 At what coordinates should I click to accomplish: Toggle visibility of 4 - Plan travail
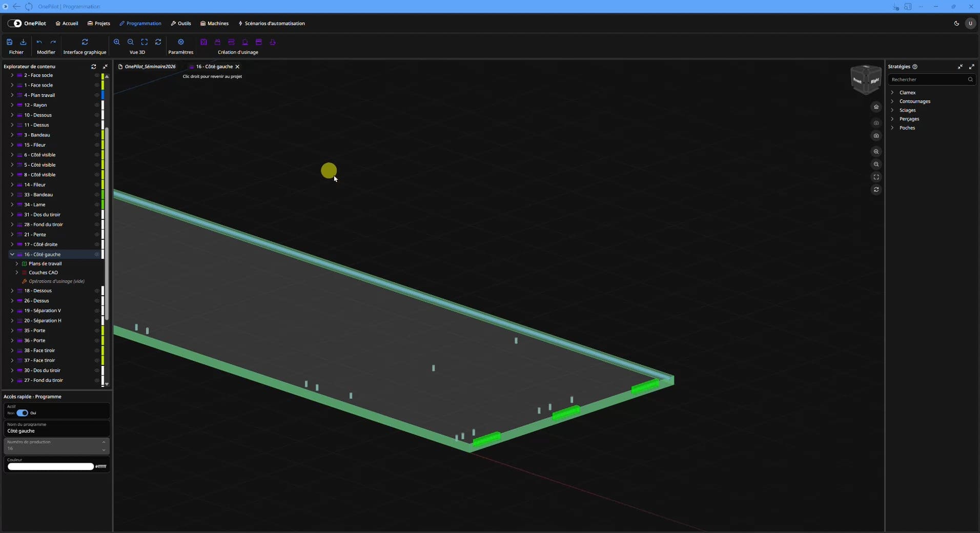tap(96, 95)
